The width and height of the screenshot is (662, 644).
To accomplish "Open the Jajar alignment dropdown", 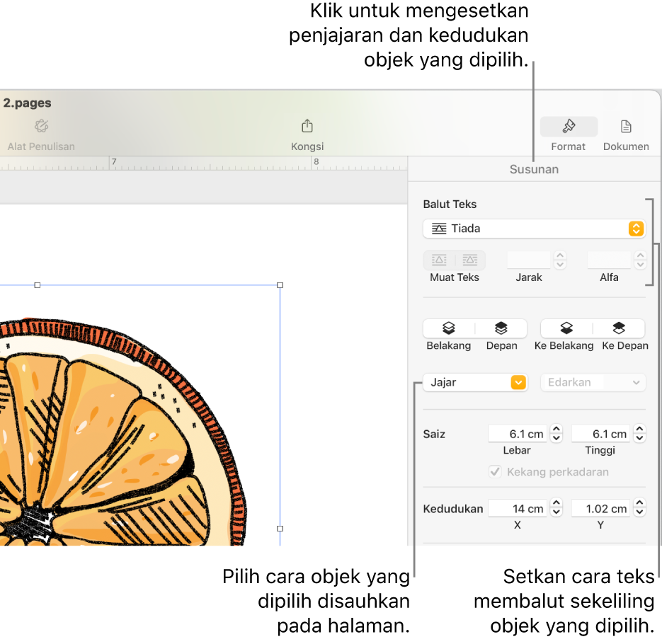I will 475,382.
